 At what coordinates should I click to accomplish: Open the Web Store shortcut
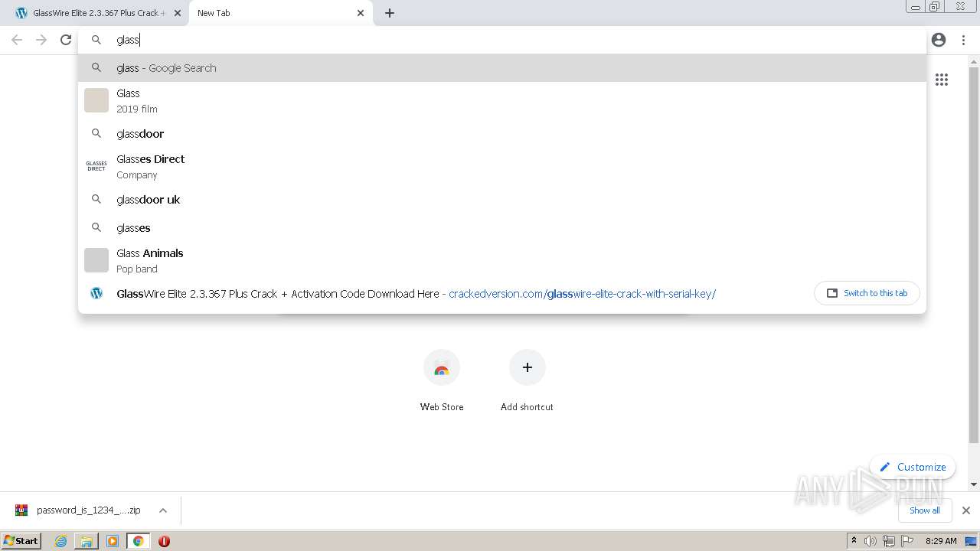pyautogui.click(x=442, y=380)
